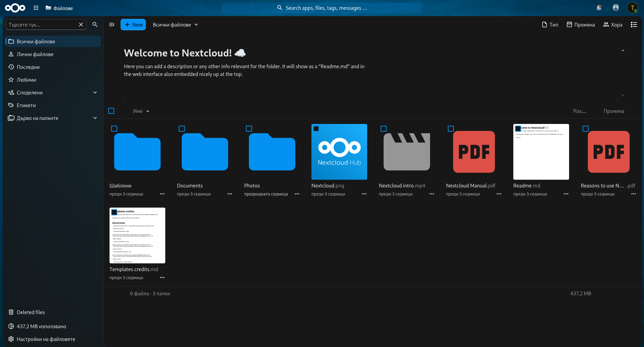Open Deleted files
Screen dimensions: 644x347
53,312
